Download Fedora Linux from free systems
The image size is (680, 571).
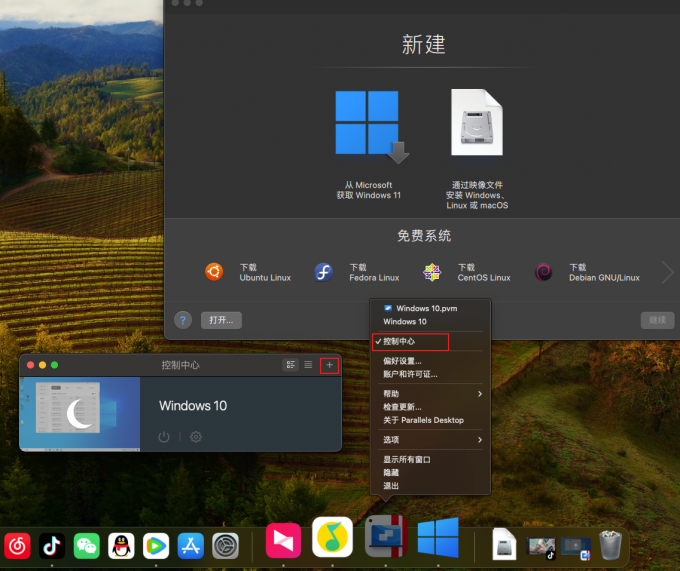(x=323, y=272)
